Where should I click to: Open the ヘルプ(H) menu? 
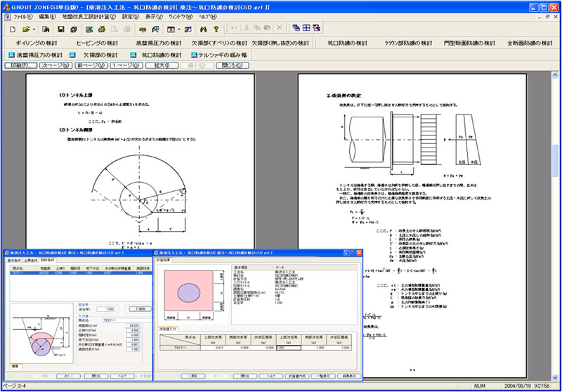(207, 15)
